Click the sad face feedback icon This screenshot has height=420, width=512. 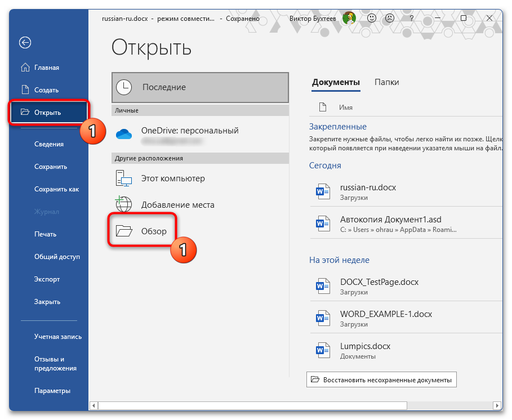click(389, 19)
